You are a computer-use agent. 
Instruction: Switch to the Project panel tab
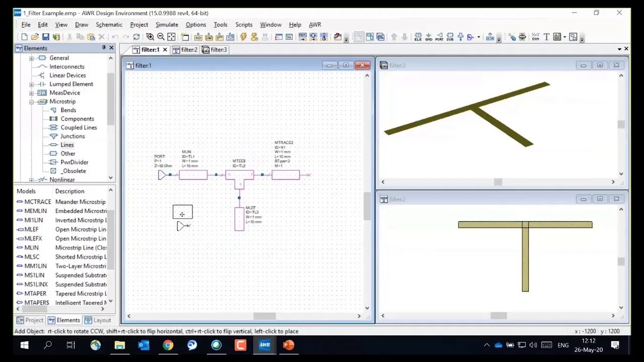pyautogui.click(x=30, y=320)
